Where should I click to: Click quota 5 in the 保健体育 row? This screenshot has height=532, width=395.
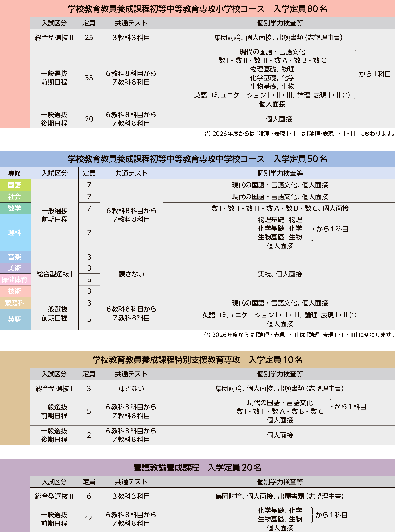pyautogui.click(x=89, y=279)
